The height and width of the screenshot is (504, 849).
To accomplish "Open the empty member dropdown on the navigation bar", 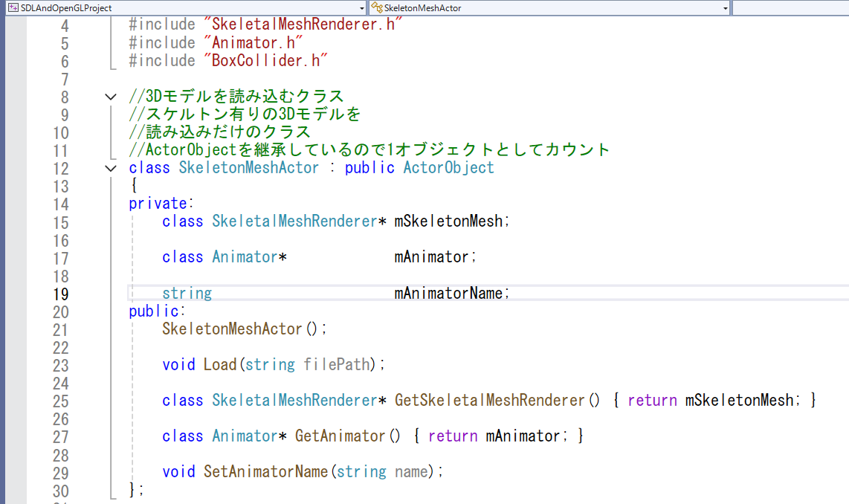I will click(790, 7).
